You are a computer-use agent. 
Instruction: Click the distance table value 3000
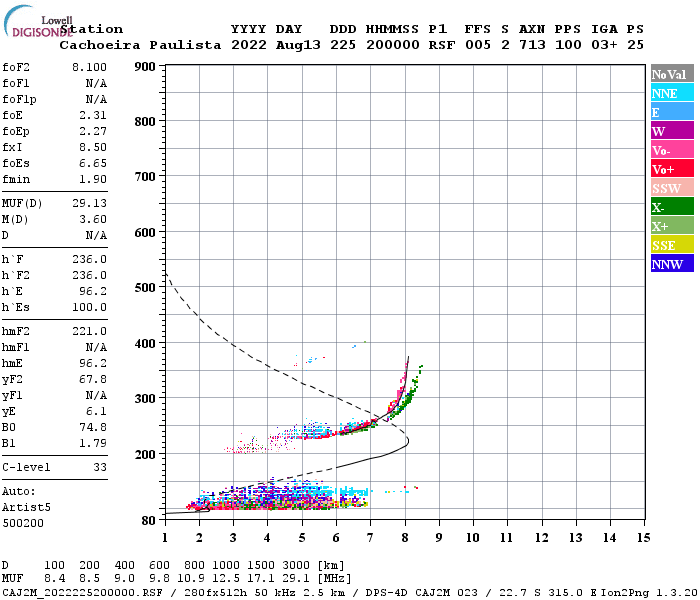pyautogui.click(x=296, y=566)
